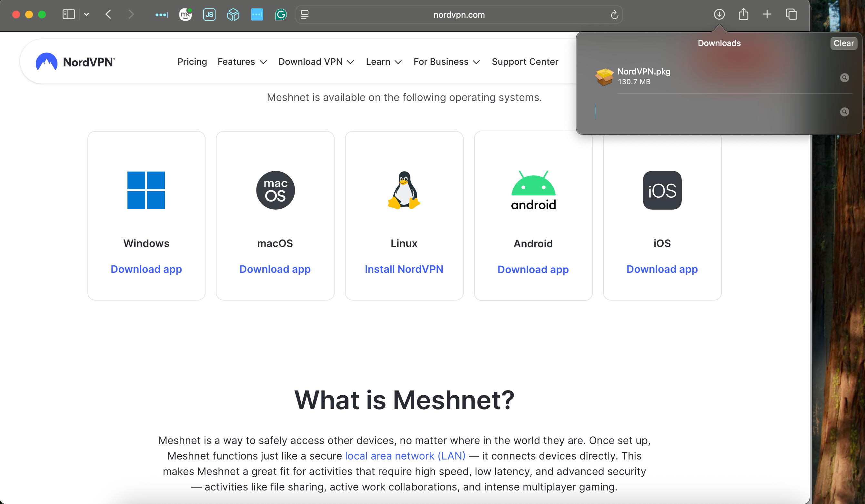Click the Downloads popover title

pyautogui.click(x=719, y=43)
